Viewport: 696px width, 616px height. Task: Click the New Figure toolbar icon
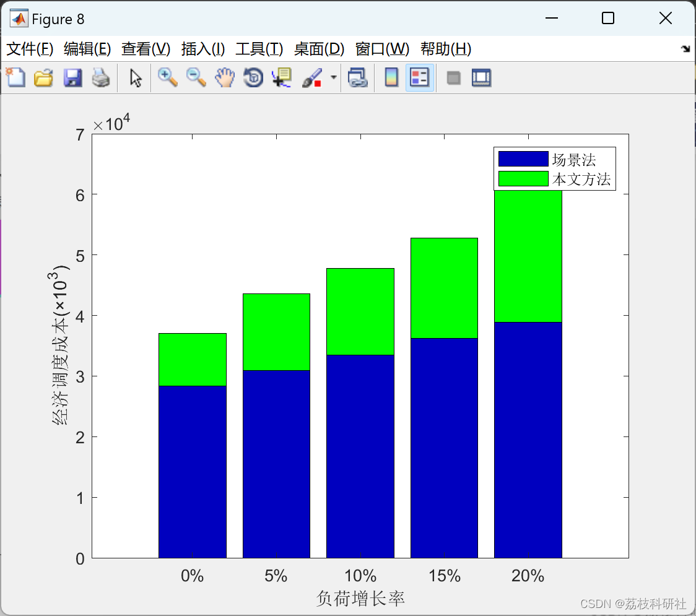(15, 78)
